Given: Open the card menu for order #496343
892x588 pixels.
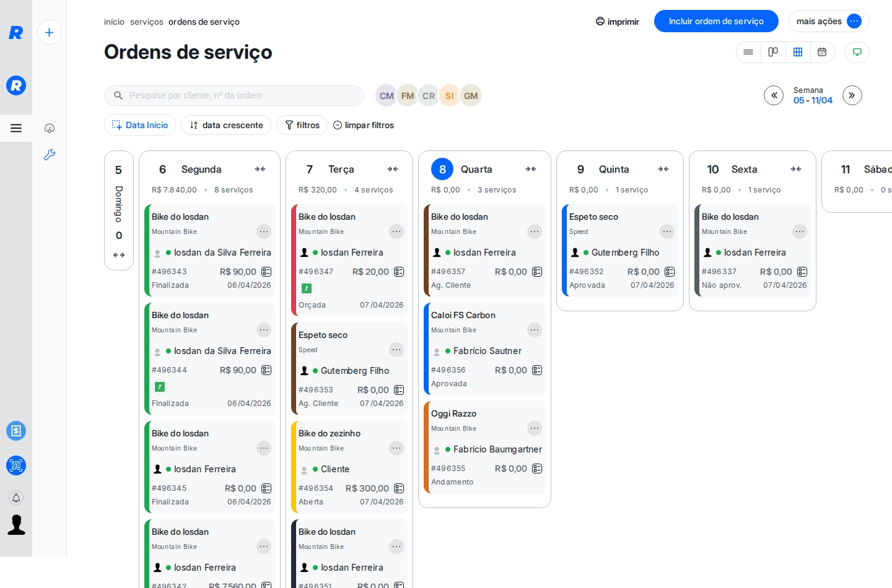Looking at the screenshot, I should point(264,231).
